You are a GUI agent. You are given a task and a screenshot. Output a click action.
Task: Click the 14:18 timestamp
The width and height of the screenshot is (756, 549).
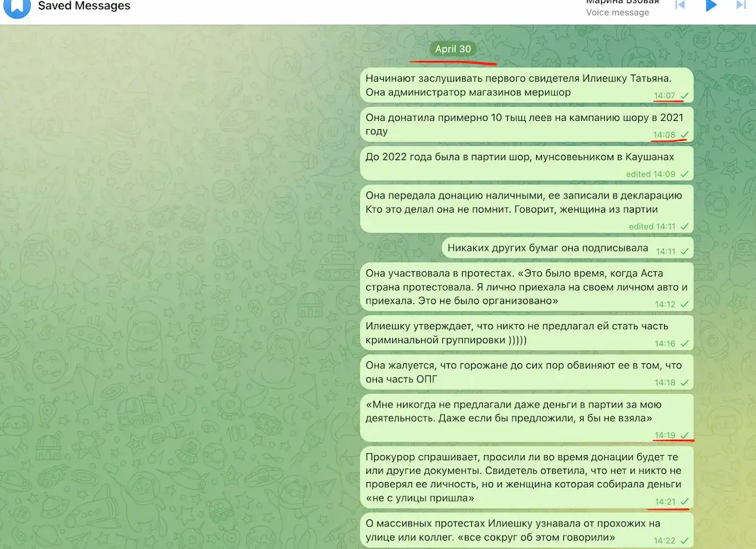click(665, 382)
